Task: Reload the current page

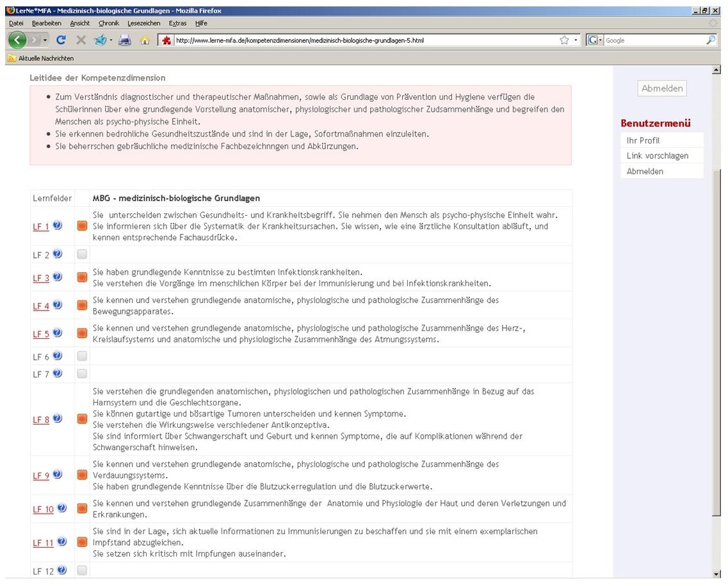Action: tap(61, 40)
